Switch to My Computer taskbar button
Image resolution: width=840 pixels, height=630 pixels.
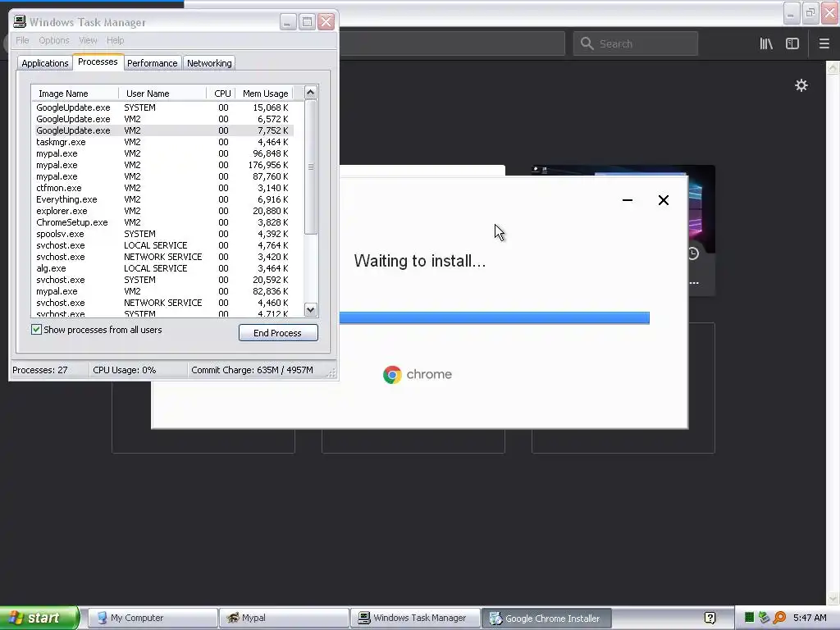click(x=153, y=618)
